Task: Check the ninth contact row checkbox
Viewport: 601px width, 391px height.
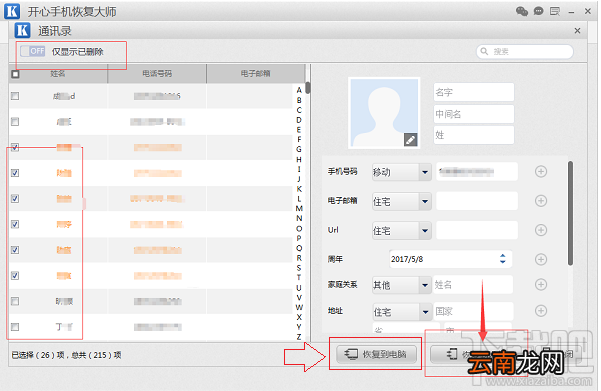Action: [15, 301]
